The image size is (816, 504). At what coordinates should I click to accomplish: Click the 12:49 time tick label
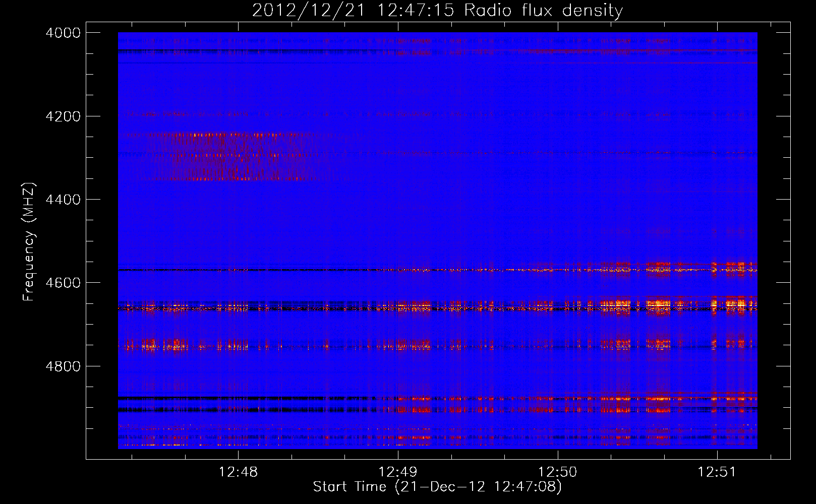coord(398,472)
